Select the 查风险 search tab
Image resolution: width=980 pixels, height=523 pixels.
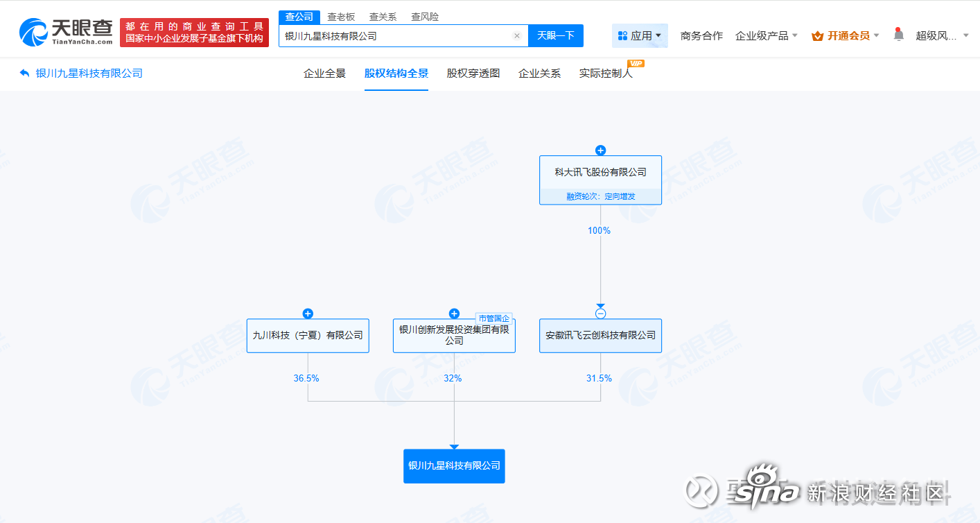425,17
